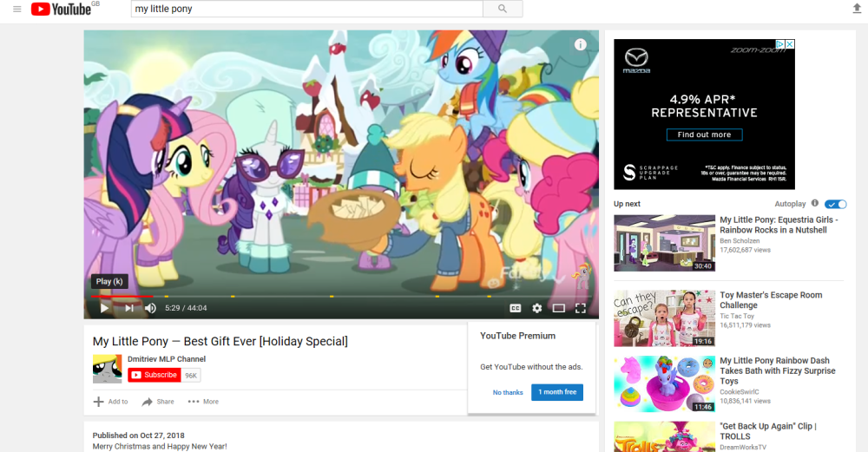
Task: Start the 1 month free trial
Action: point(557,392)
